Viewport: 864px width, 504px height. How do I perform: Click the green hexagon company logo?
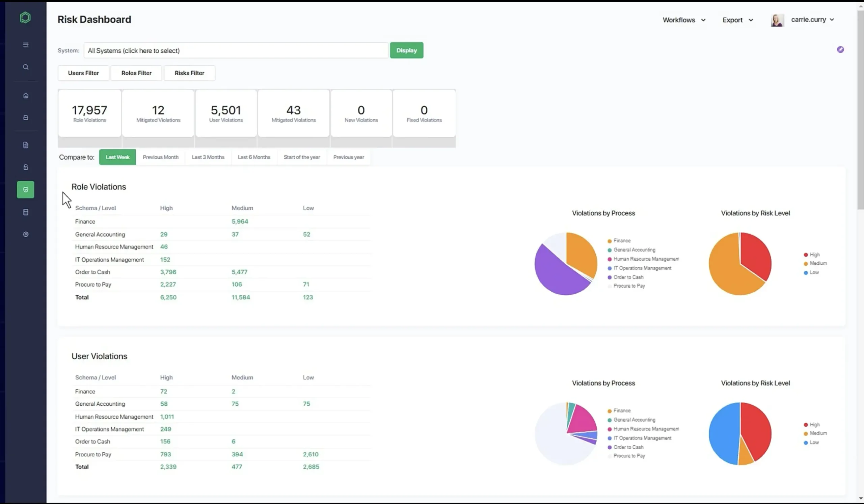tap(25, 18)
